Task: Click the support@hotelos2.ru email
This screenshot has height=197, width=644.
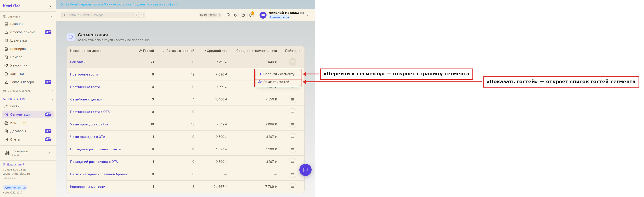Action: click(x=16, y=174)
